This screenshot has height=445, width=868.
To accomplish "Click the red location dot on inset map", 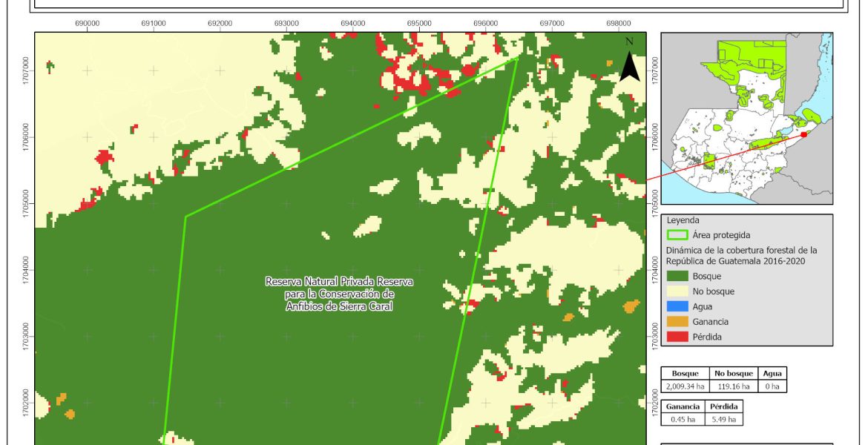I will tap(803, 134).
